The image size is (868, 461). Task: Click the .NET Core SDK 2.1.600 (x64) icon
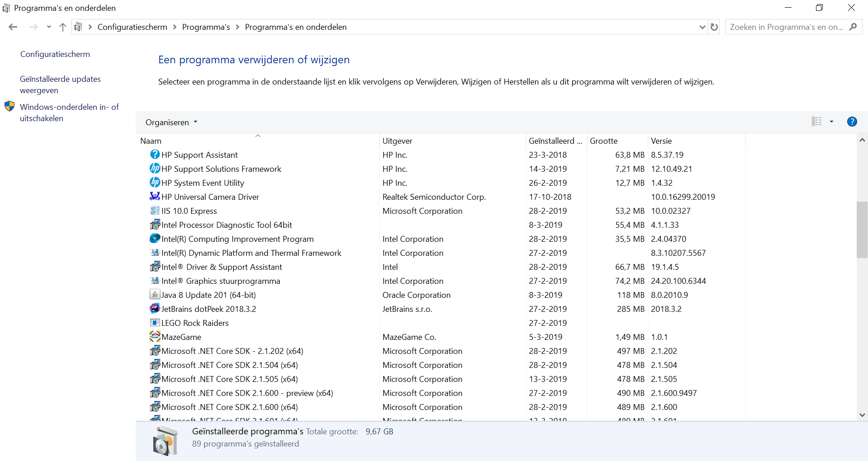pyautogui.click(x=155, y=407)
